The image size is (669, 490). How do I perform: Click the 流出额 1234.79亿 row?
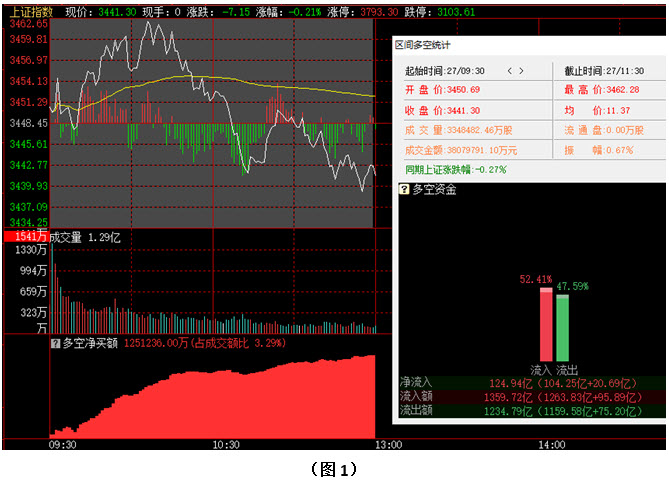pos(532,411)
